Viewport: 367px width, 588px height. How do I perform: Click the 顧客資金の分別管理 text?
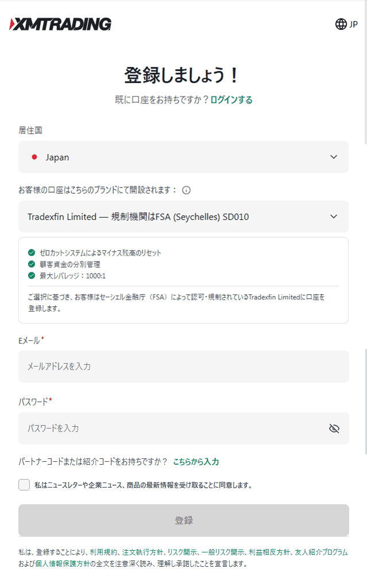tap(70, 264)
